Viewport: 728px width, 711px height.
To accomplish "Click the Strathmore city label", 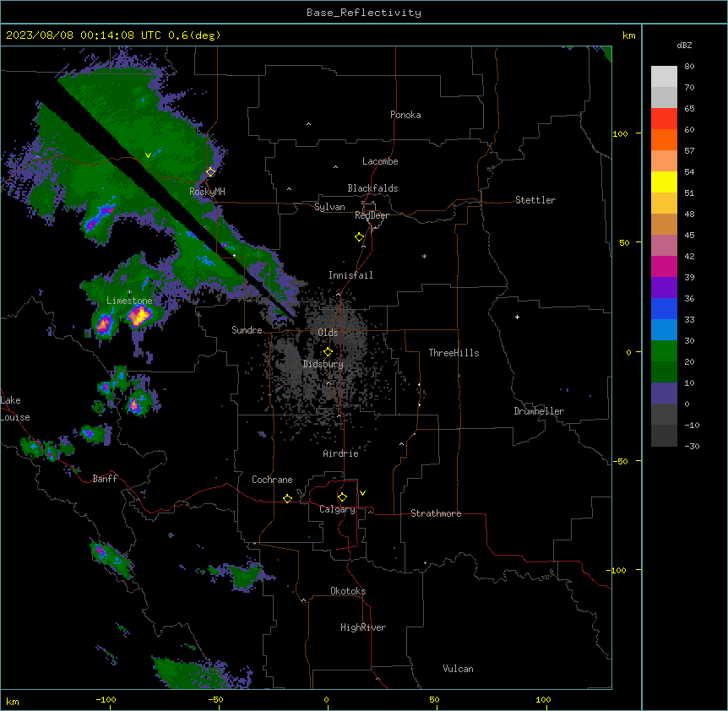I will click(436, 513).
